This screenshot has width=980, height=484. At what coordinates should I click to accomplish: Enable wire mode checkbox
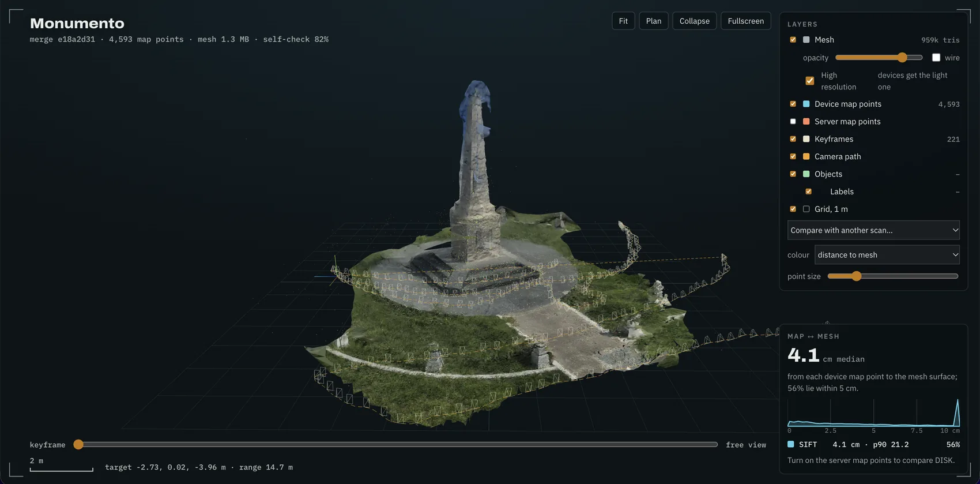(x=936, y=58)
